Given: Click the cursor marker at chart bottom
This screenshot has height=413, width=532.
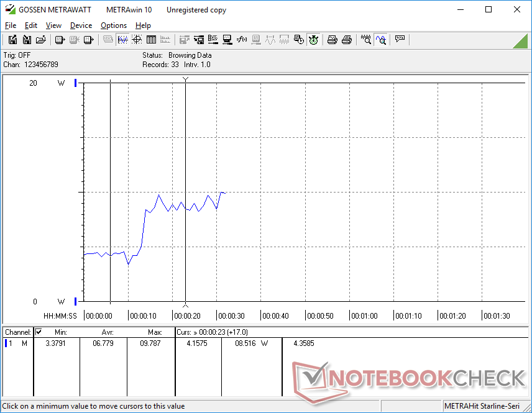Looking at the screenshot, I should (x=185, y=305).
